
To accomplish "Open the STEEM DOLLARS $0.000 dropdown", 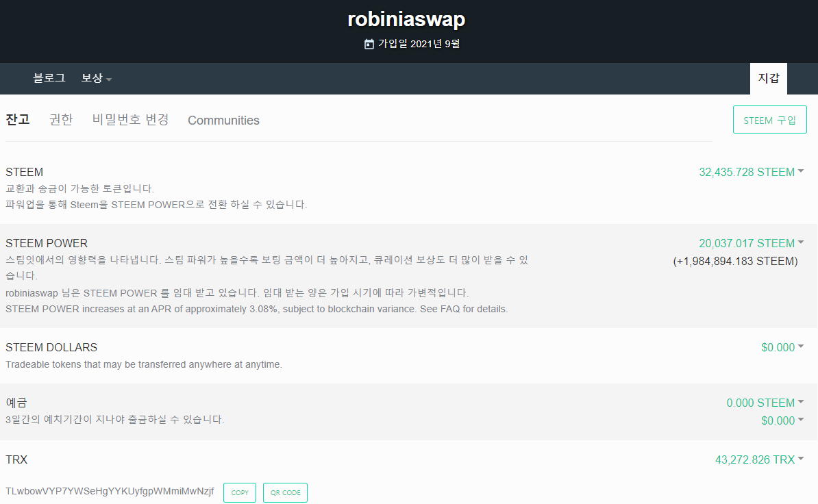I will tap(782, 347).
